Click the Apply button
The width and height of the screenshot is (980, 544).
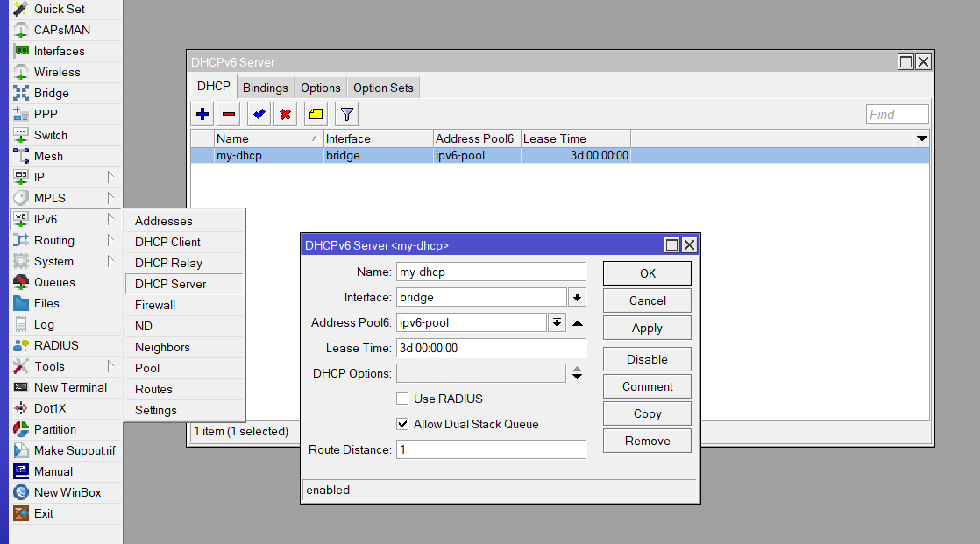(x=647, y=328)
